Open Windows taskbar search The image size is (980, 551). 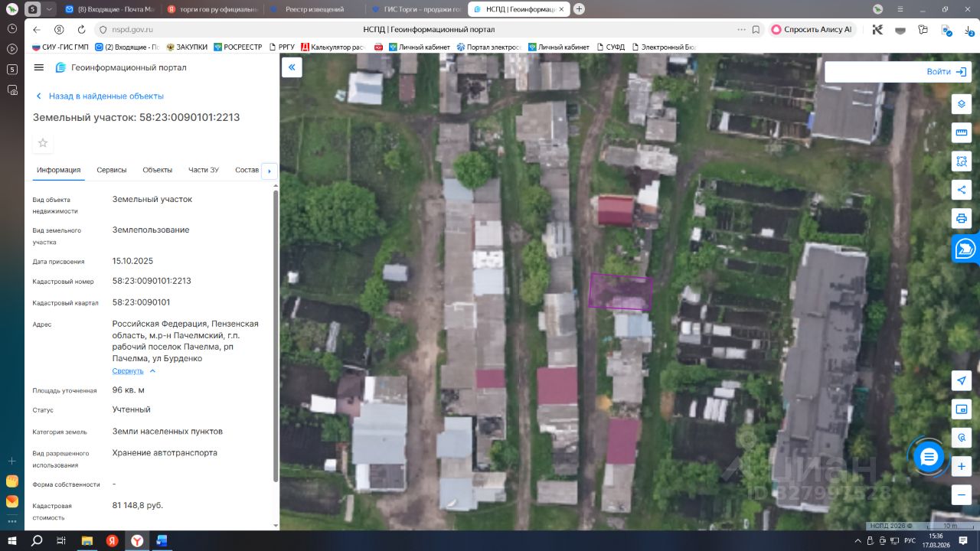coord(37,540)
